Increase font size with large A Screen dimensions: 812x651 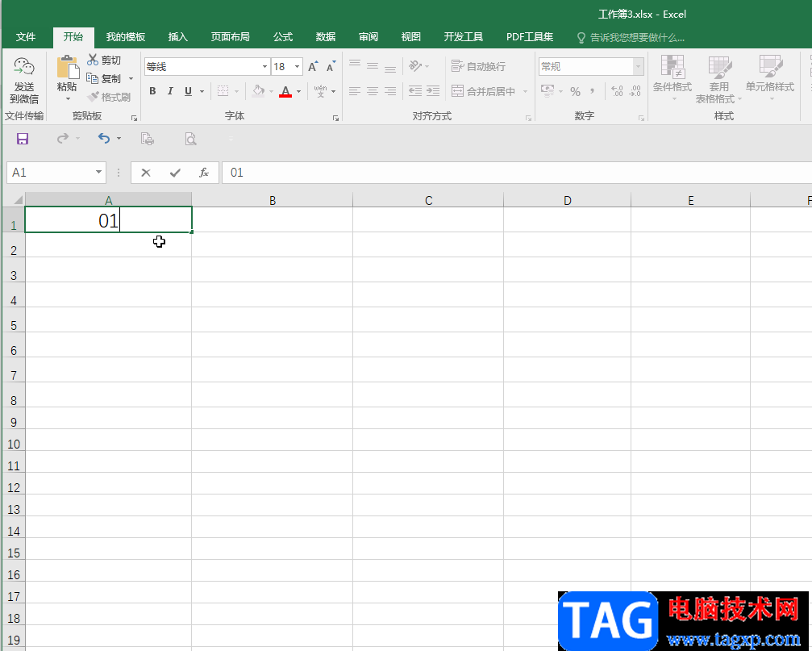(x=313, y=66)
